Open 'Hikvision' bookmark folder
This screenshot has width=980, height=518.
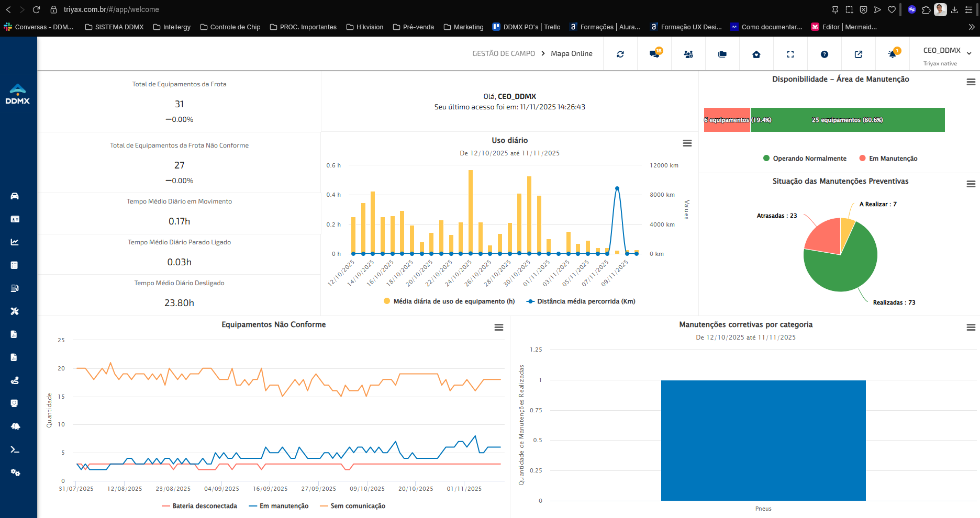pyautogui.click(x=365, y=27)
